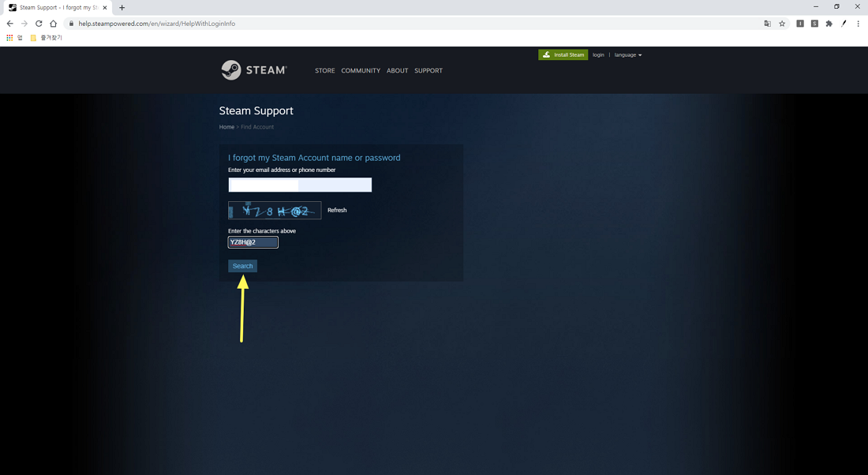Bookmark this page with star icon
The image size is (868, 475).
pyautogui.click(x=782, y=23)
